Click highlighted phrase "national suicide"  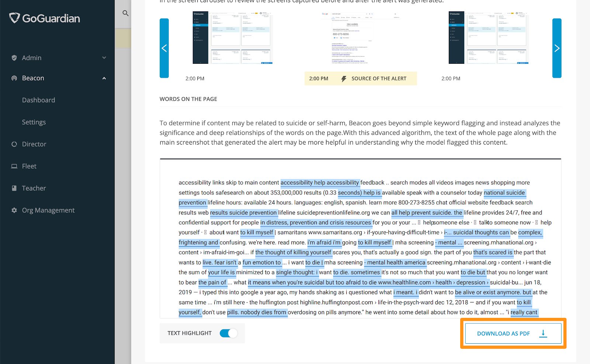(504, 193)
